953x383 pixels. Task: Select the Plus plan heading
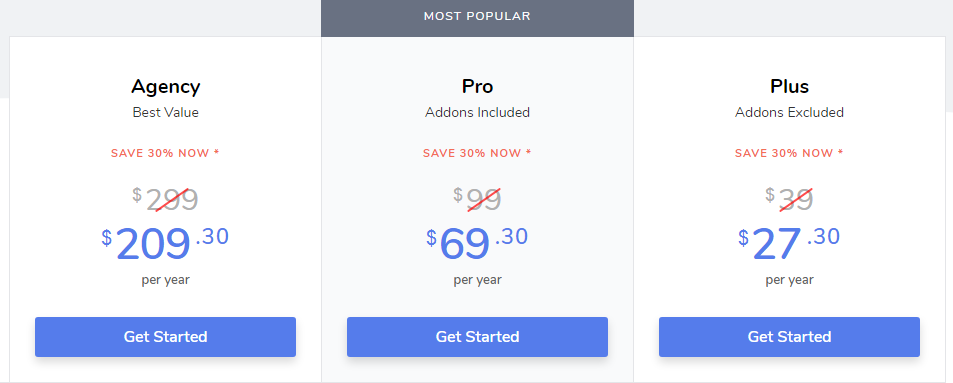point(789,86)
